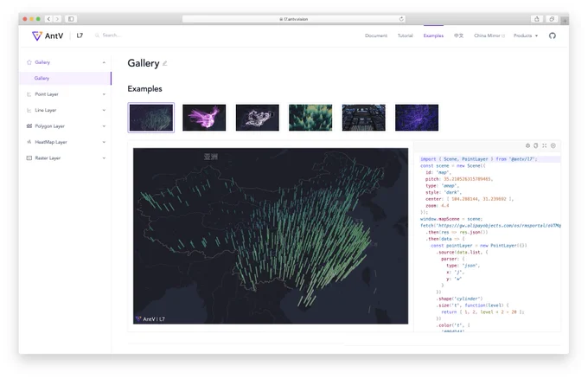Expand the Line Layer section

coord(104,110)
